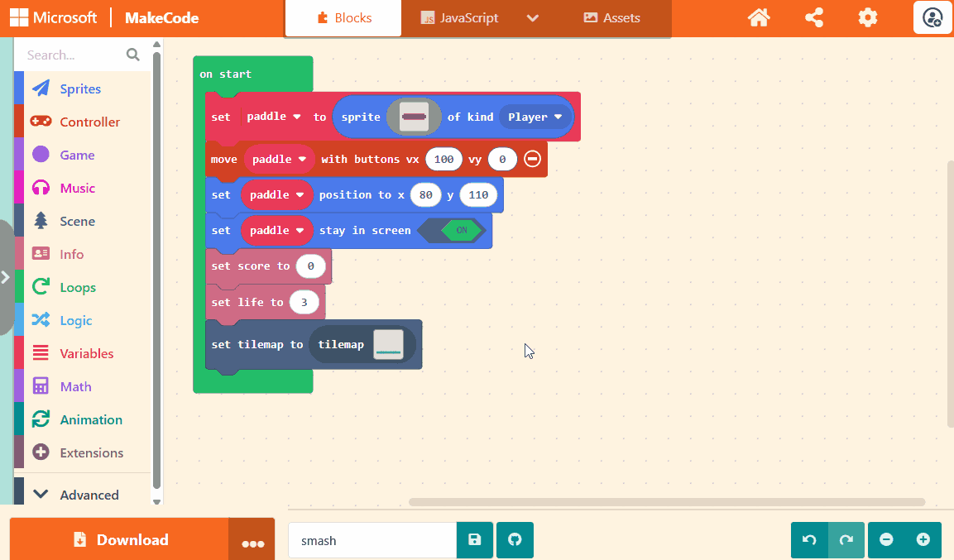
Task: Open the settings gear menu
Action: coord(867,17)
